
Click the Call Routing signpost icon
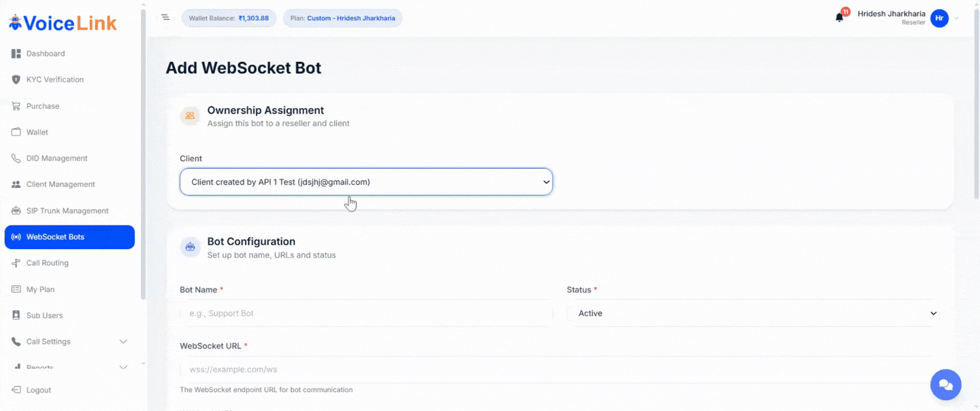(16, 263)
